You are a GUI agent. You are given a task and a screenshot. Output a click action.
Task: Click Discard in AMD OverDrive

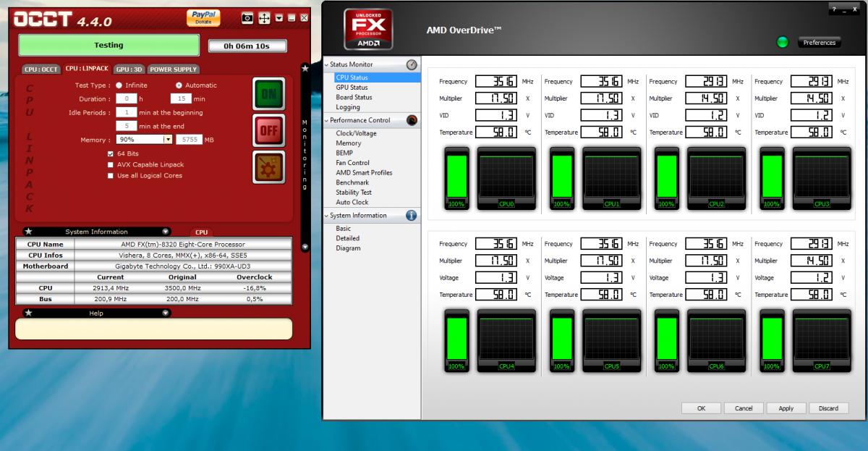tap(829, 408)
